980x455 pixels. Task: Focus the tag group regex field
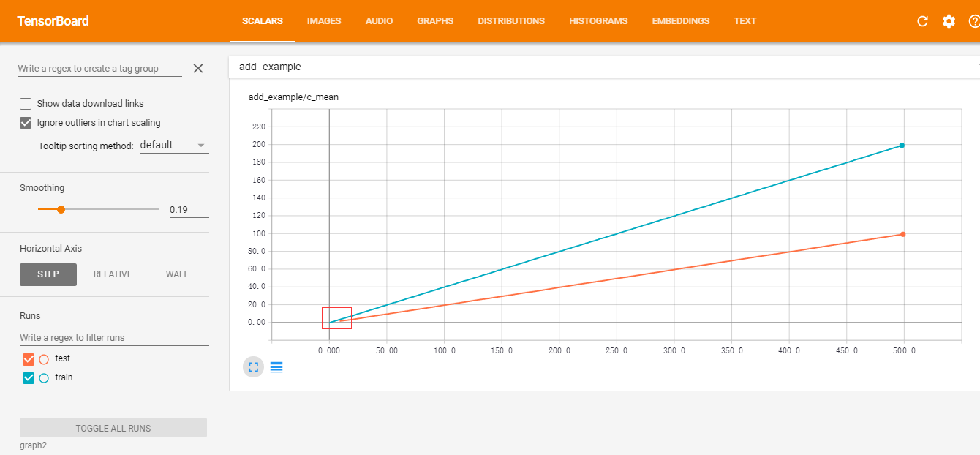(x=99, y=68)
